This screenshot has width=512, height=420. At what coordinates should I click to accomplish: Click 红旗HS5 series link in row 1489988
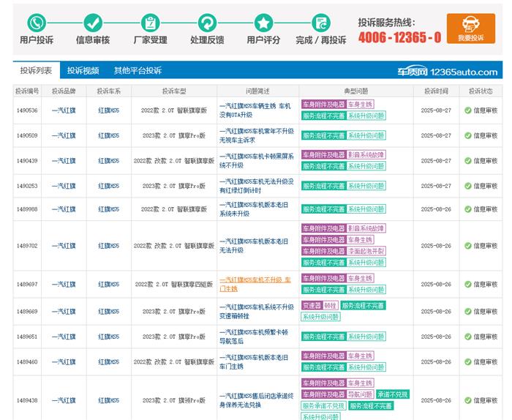109,209
